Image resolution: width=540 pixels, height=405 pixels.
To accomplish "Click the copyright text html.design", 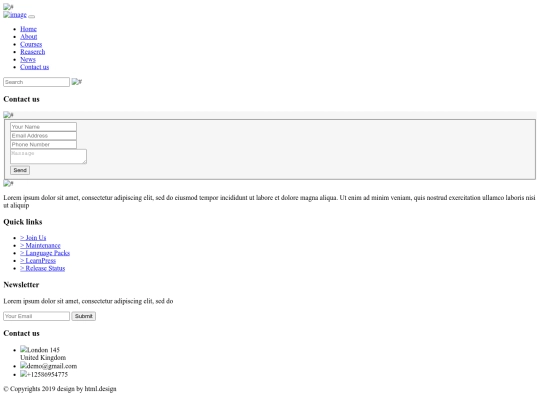I will (101, 389).
